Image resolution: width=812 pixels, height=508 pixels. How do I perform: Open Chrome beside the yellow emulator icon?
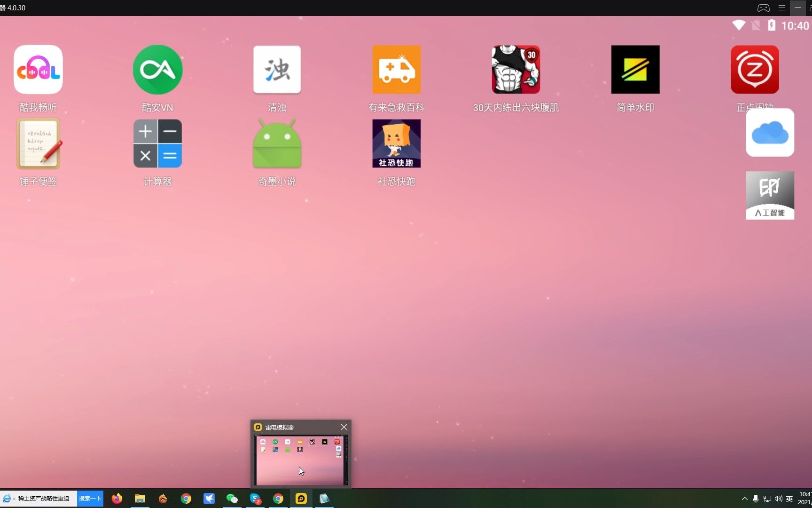pyautogui.click(x=278, y=499)
